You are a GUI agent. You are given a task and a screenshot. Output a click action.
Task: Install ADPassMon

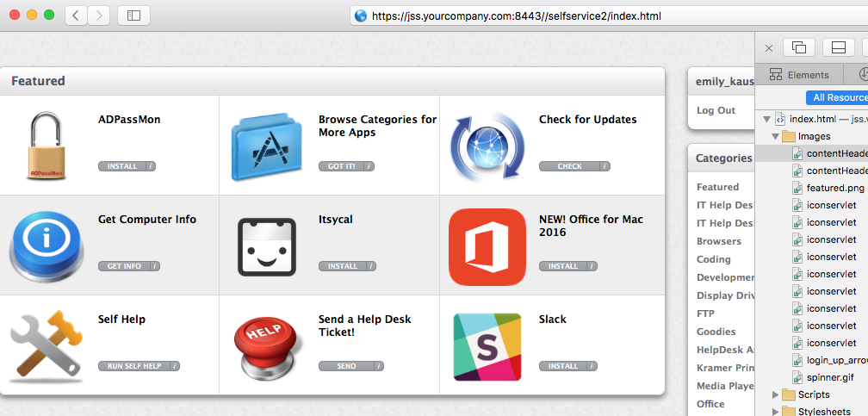(122, 166)
